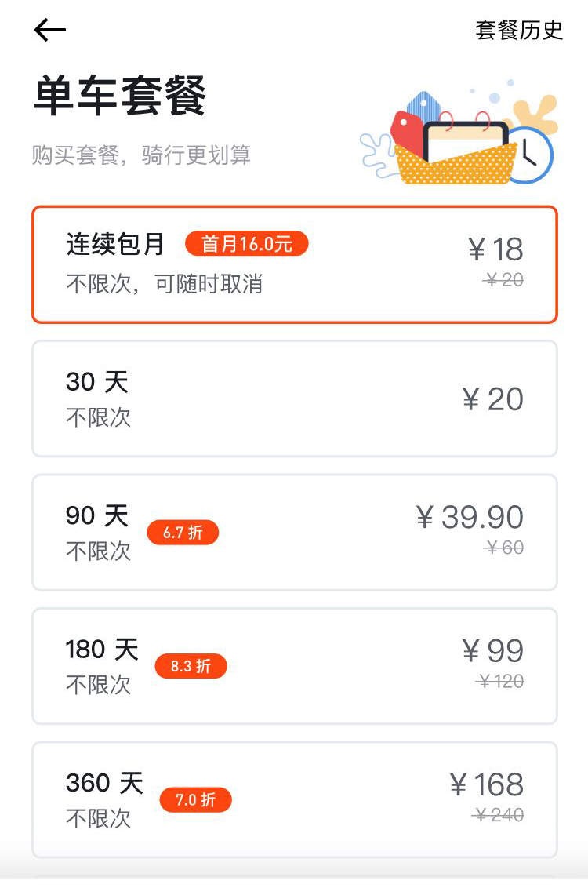Tap the shopping basket illustration
Viewport: 588px width, 888px height.
click(x=456, y=164)
